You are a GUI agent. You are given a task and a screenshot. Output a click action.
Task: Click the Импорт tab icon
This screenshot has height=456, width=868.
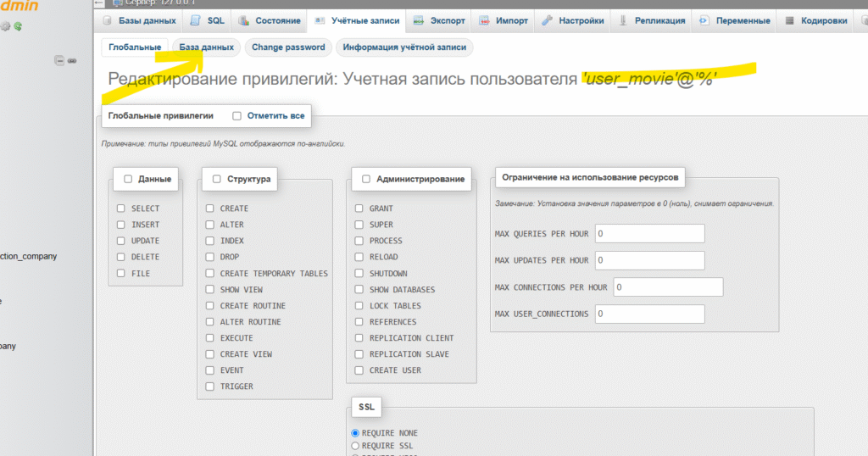[484, 20]
